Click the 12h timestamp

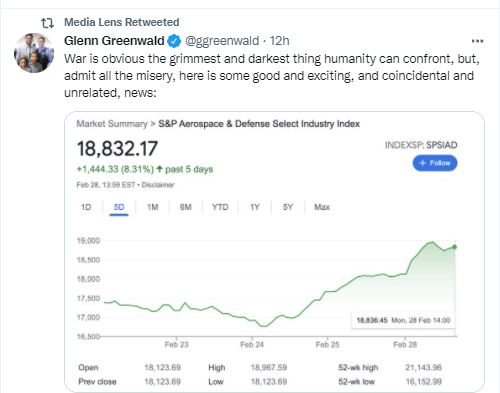(x=279, y=41)
